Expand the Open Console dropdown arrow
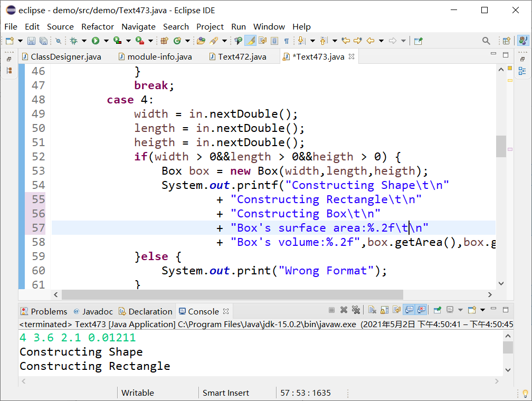The width and height of the screenshot is (532, 401). coord(482,310)
